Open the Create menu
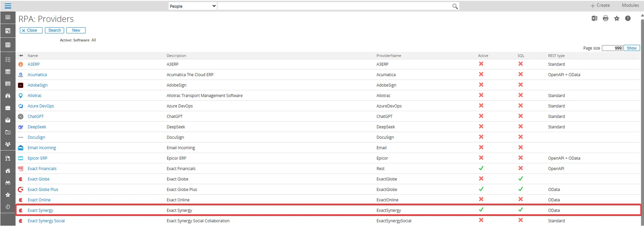The height and width of the screenshot is (226, 644). point(600,6)
